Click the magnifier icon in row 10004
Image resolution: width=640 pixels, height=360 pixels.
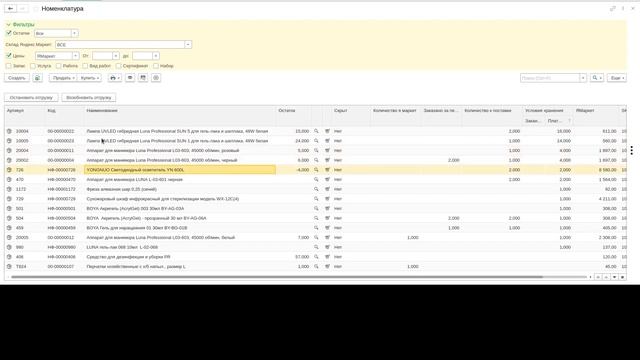click(x=316, y=131)
